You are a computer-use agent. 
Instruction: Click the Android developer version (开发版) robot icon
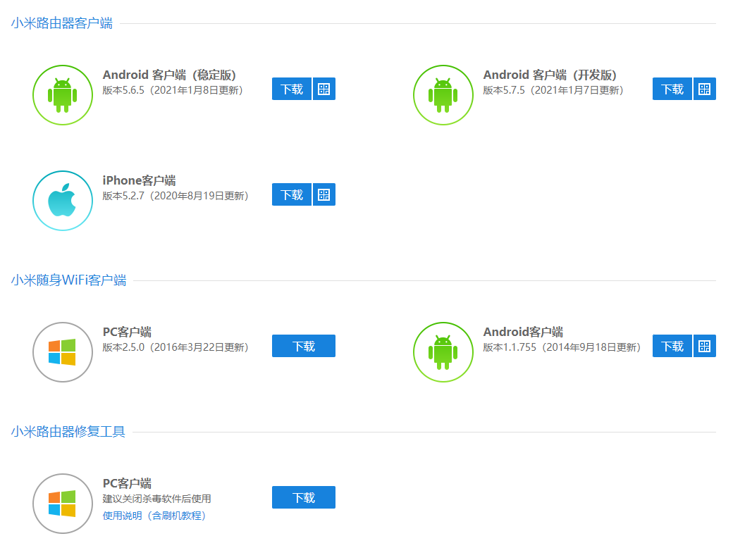[x=443, y=95]
